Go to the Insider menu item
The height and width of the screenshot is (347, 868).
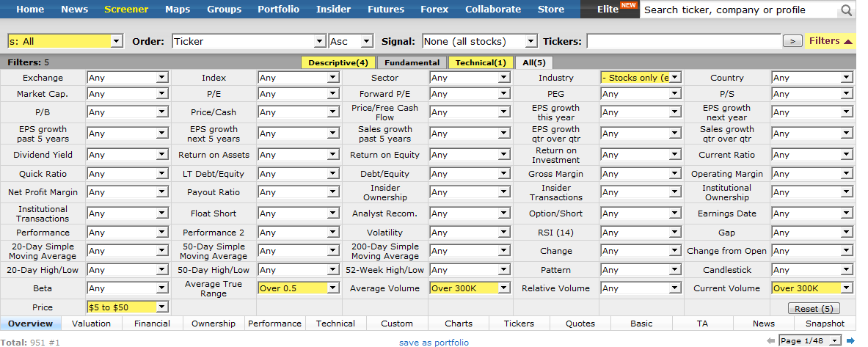[x=333, y=10]
